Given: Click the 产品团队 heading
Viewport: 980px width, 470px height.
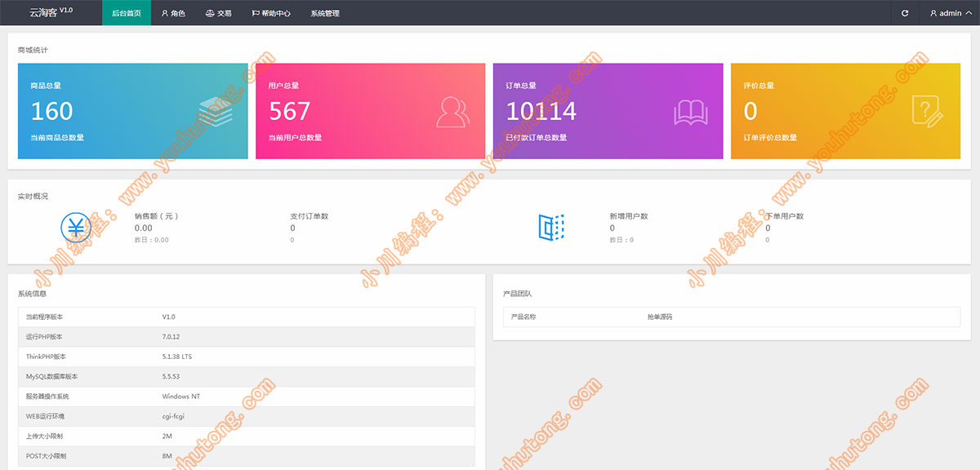Looking at the screenshot, I should (x=518, y=294).
